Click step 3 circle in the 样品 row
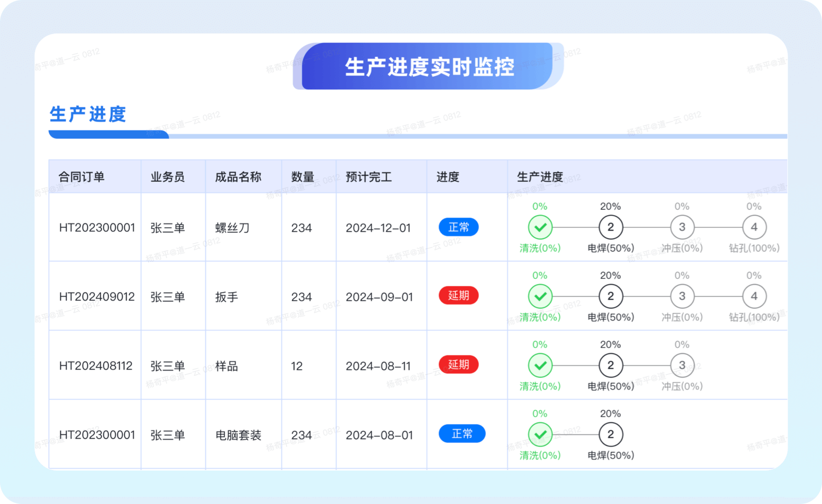The width and height of the screenshot is (822, 504). point(682,365)
